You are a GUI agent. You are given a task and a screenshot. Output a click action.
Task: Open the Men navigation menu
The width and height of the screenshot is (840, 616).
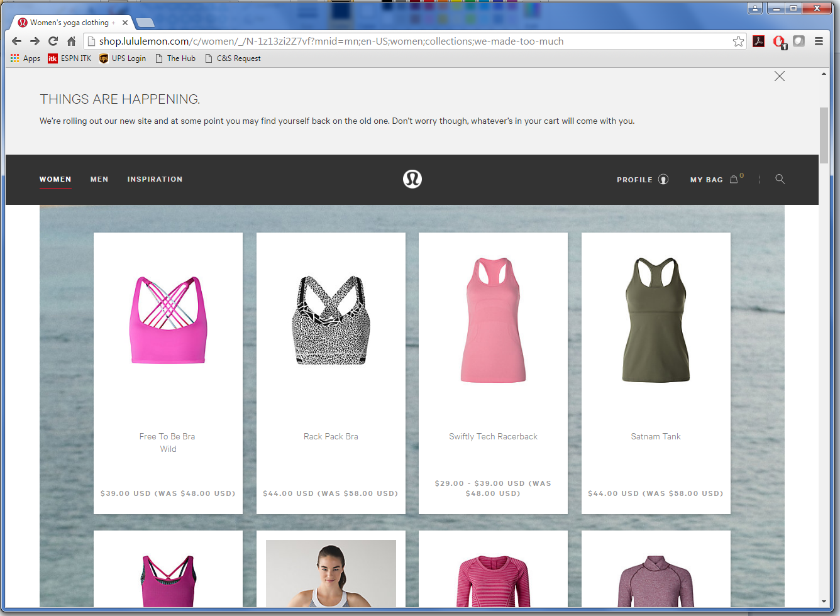pyautogui.click(x=99, y=179)
